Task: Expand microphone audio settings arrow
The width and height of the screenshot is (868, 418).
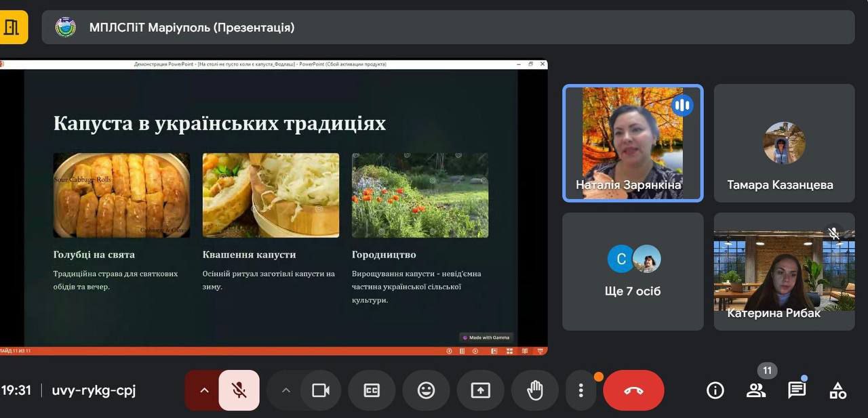Action: (x=204, y=390)
